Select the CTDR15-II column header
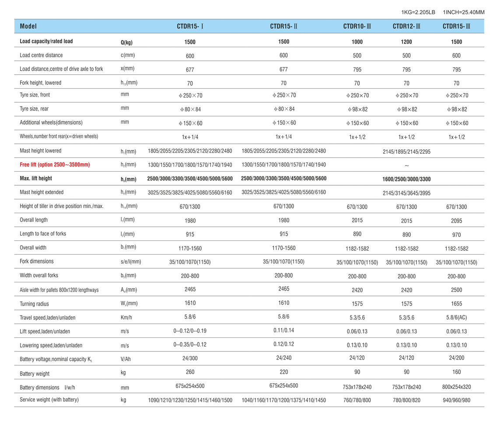 [x=283, y=26]
